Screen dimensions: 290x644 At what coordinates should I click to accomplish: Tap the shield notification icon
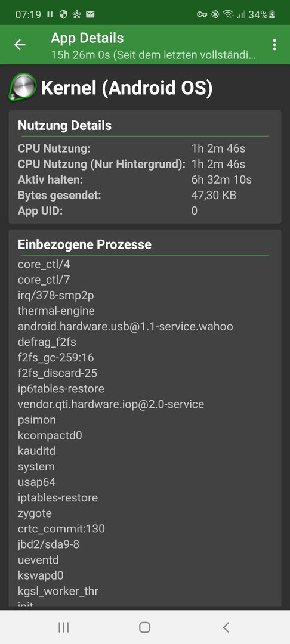tap(63, 14)
